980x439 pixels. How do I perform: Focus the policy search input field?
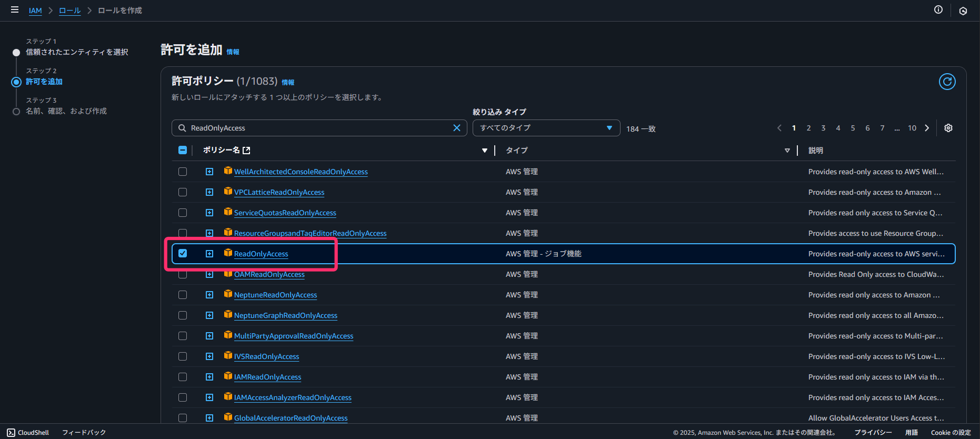319,128
